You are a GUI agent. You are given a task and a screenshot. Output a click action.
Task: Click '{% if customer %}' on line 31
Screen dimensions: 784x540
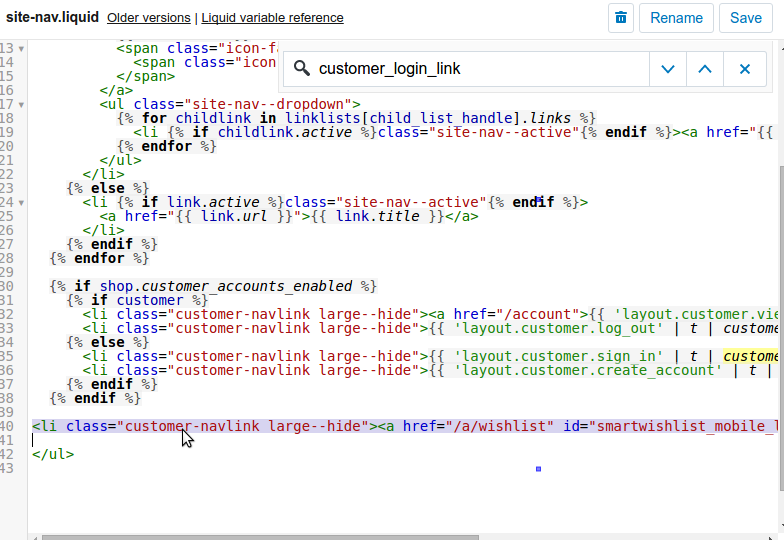click(137, 300)
